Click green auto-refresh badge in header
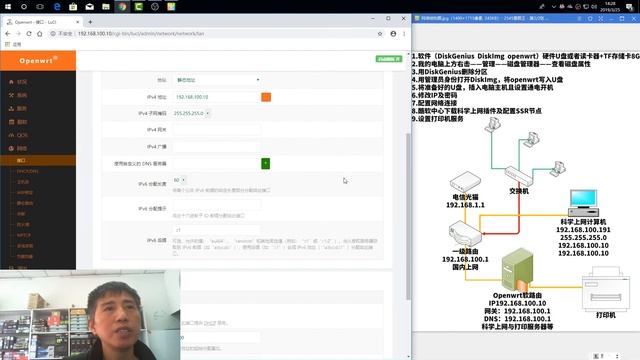The image size is (640, 360). point(389,59)
